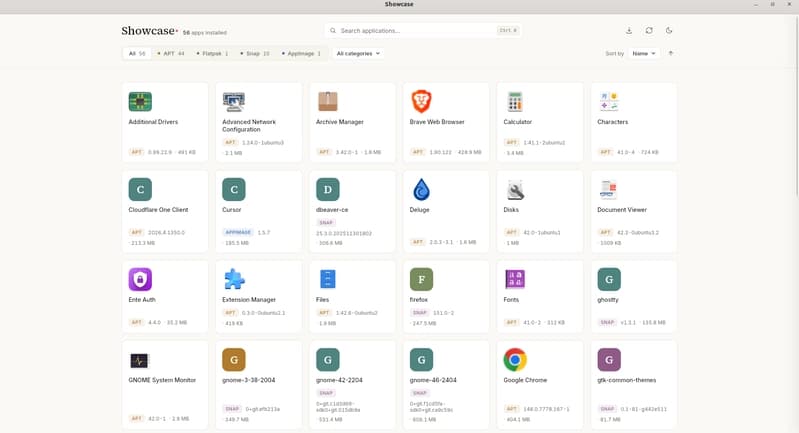The width and height of the screenshot is (799, 433).
Task: Click the gnome-46-2404 icon
Action: click(x=421, y=360)
